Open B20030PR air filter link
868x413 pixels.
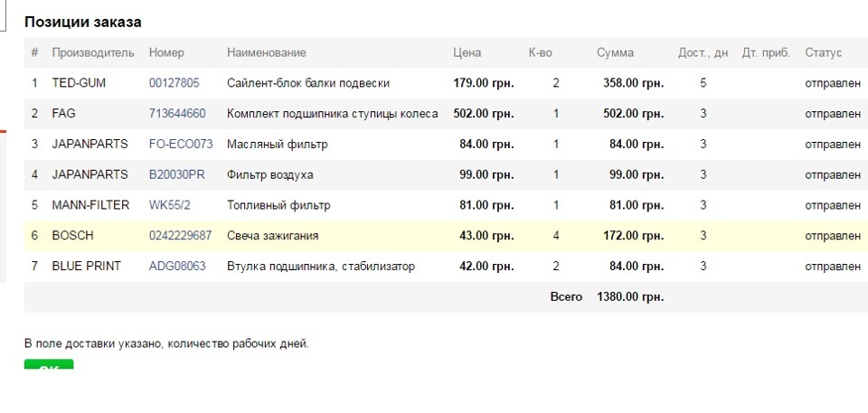pos(176,174)
